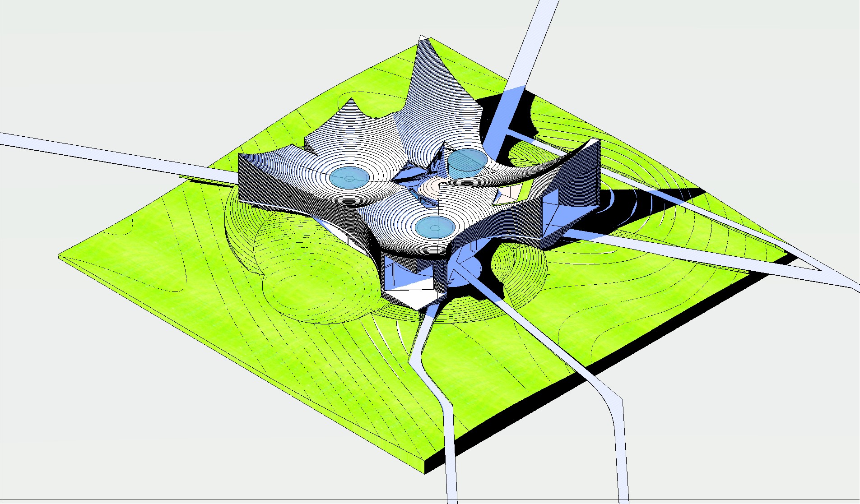Viewport: 860px width, 504px height.
Task: Pick the lower blue skylight near the front
Action: (434, 227)
